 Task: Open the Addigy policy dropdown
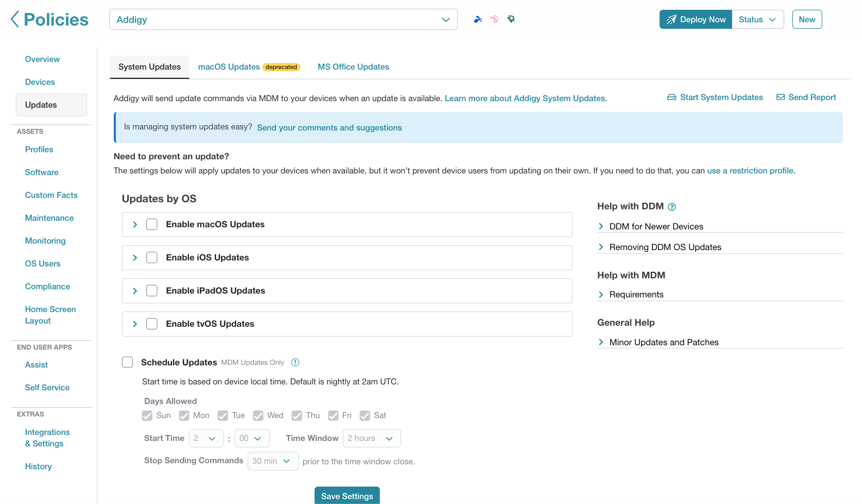tap(283, 20)
